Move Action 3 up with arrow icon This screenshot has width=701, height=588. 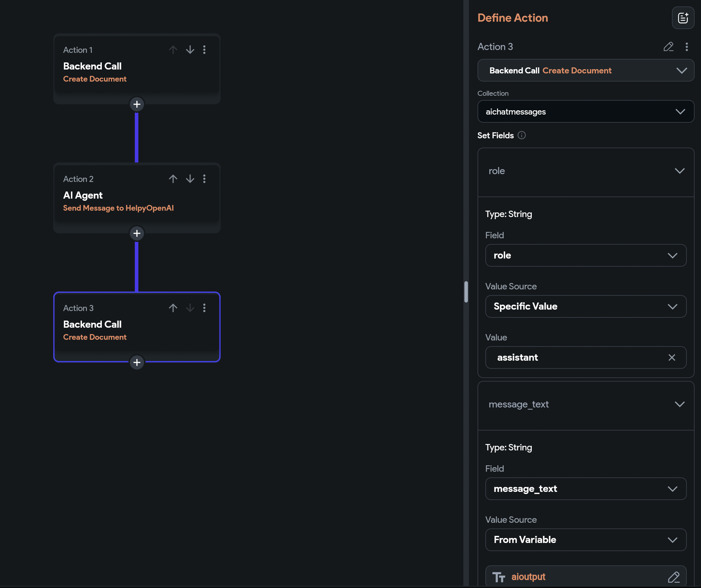pos(173,308)
